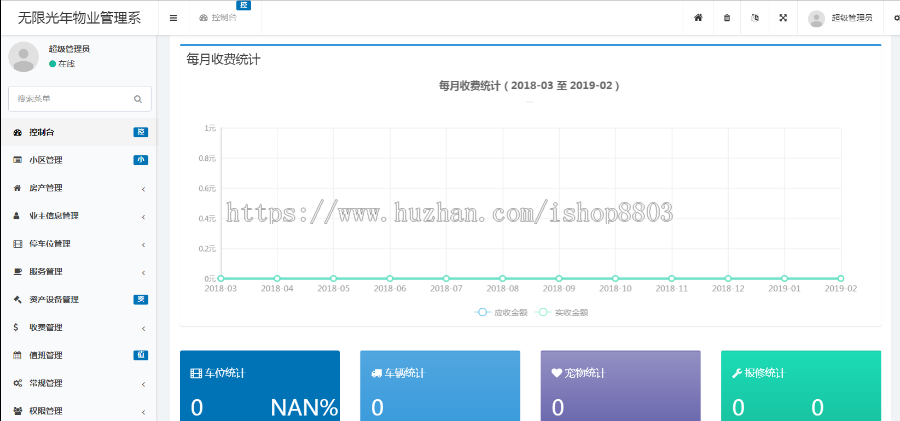Click the home icon in the top bar

tap(699, 18)
